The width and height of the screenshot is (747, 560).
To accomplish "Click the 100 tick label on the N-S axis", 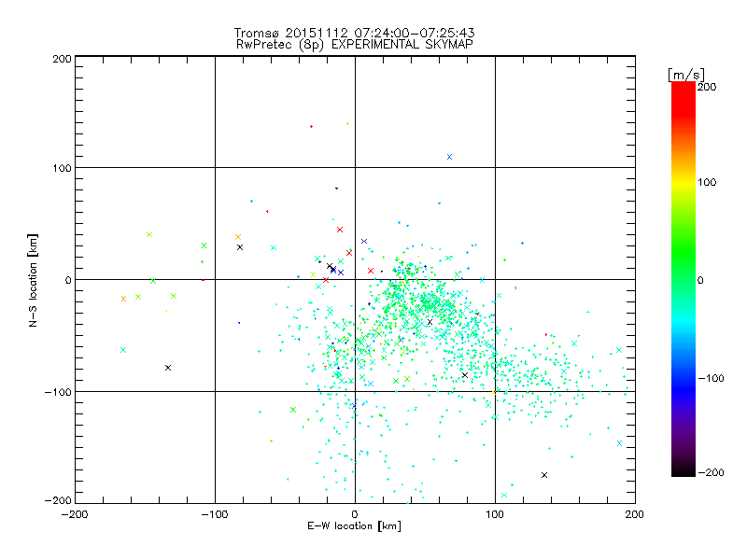I will tap(62, 168).
